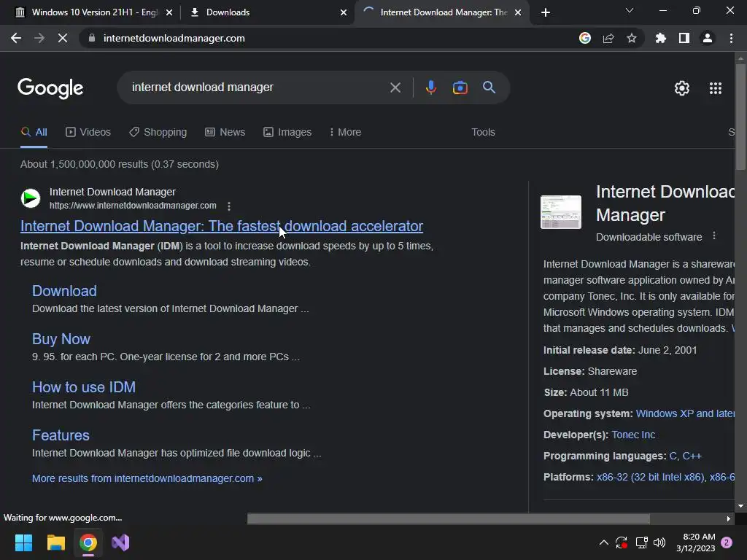Click More results from internetdownloadmanager.com

coord(147,478)
